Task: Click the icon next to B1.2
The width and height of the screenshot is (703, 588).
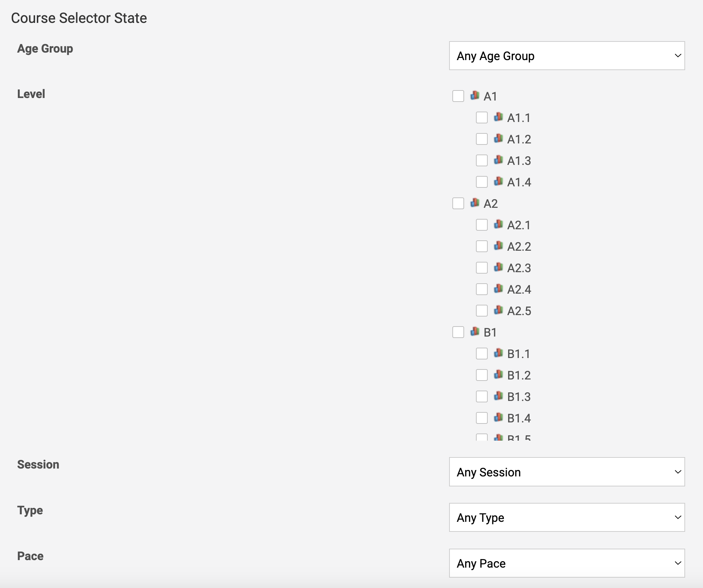Action: tap(498, 374)
